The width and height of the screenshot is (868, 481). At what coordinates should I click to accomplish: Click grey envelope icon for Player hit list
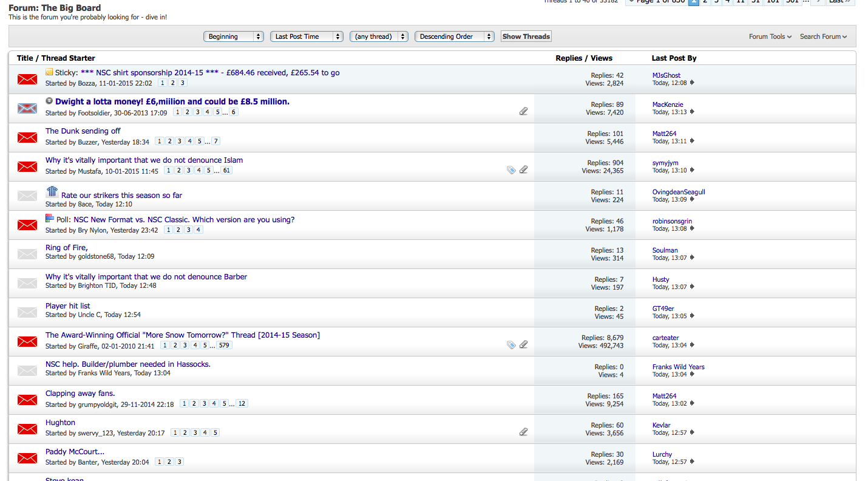click(x=27, y=312)
